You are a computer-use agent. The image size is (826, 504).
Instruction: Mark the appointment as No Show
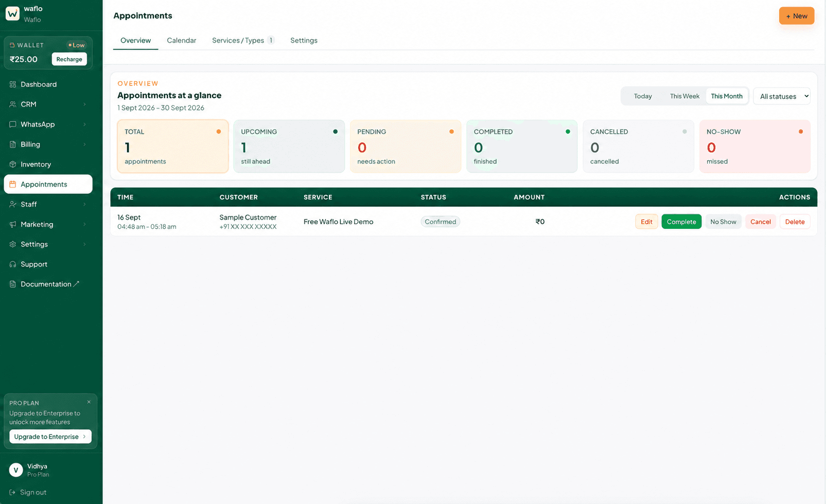click(723, 222)
